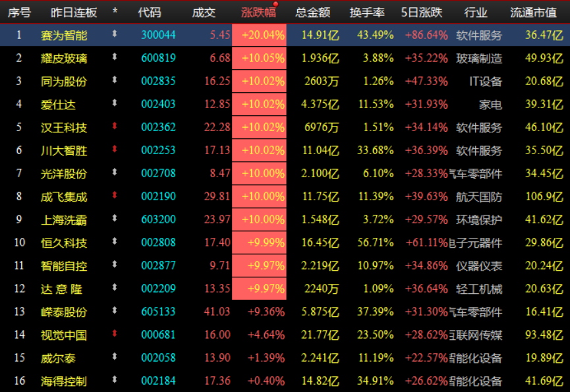
Task: Select stock name 威尔泰
Action: click(58, 358)
